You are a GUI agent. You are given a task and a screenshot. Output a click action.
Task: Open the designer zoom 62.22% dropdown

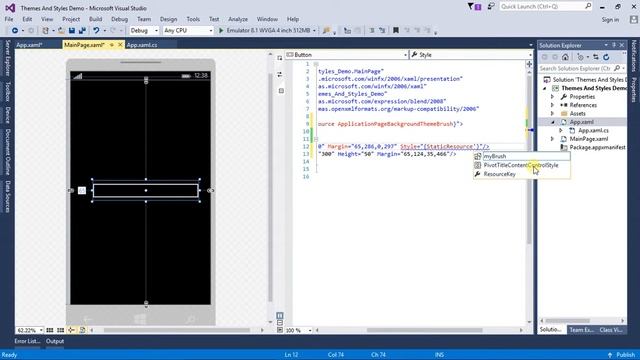(41, 330)
